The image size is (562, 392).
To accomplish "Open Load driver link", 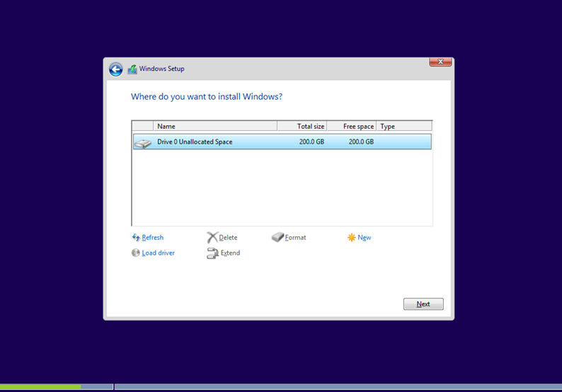I will coord(158,253).
